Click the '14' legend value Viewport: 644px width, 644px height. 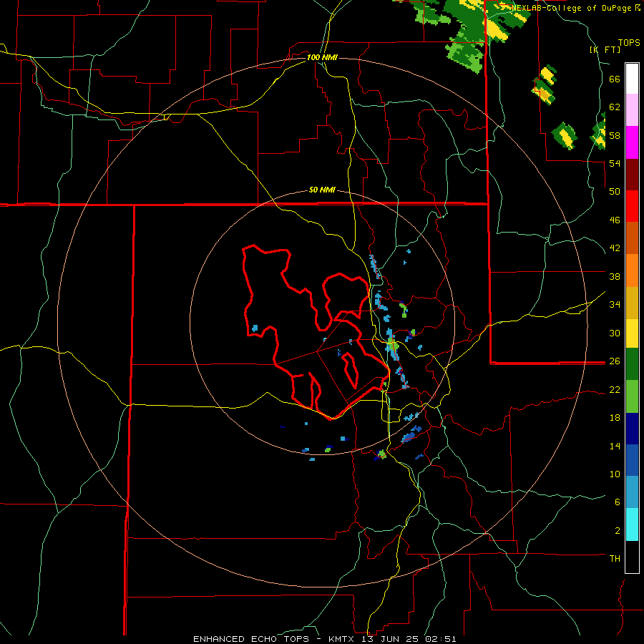click(x=615, y=446)
